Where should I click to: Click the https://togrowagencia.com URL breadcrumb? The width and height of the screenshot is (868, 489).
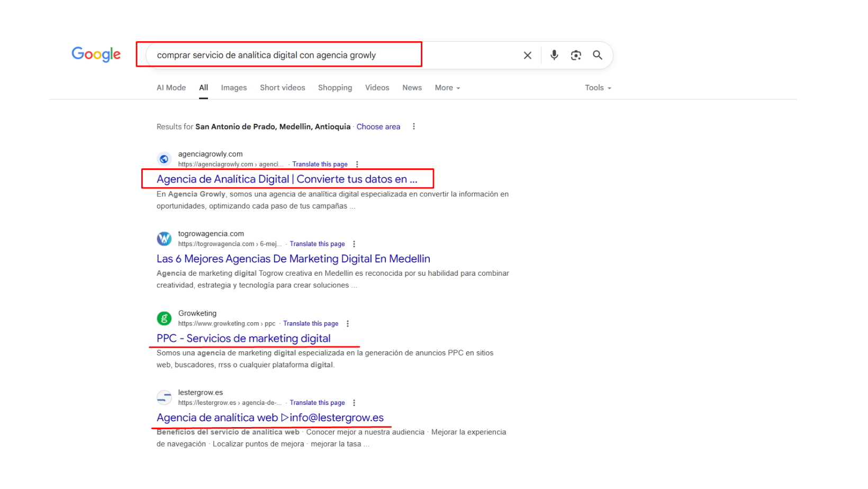point(230,244)
